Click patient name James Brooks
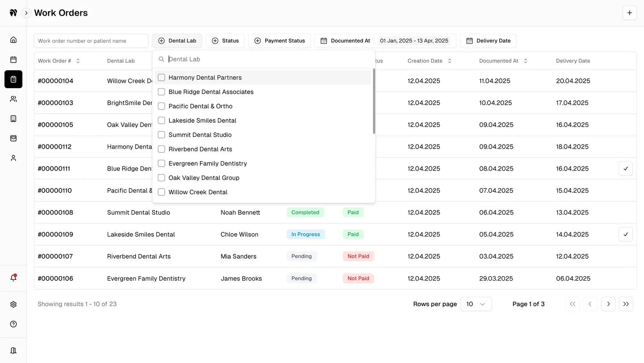The image size is (644, 363). pos(241,278)
